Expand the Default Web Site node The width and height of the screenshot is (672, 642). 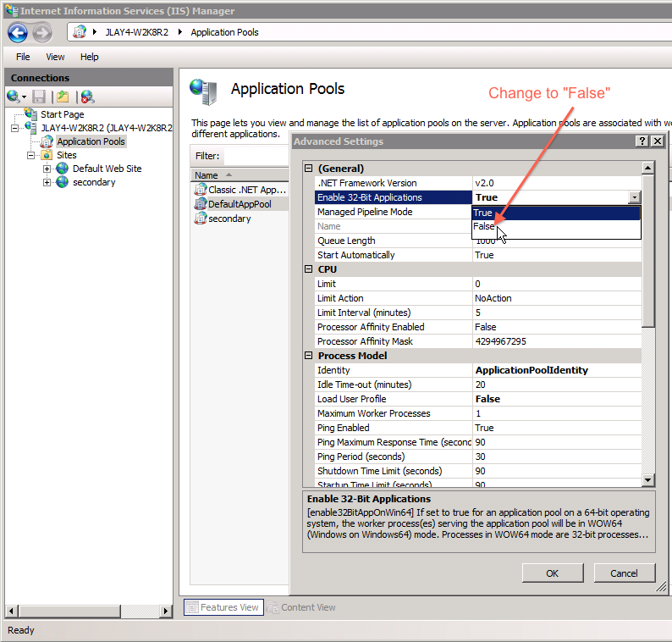(47, 169)
